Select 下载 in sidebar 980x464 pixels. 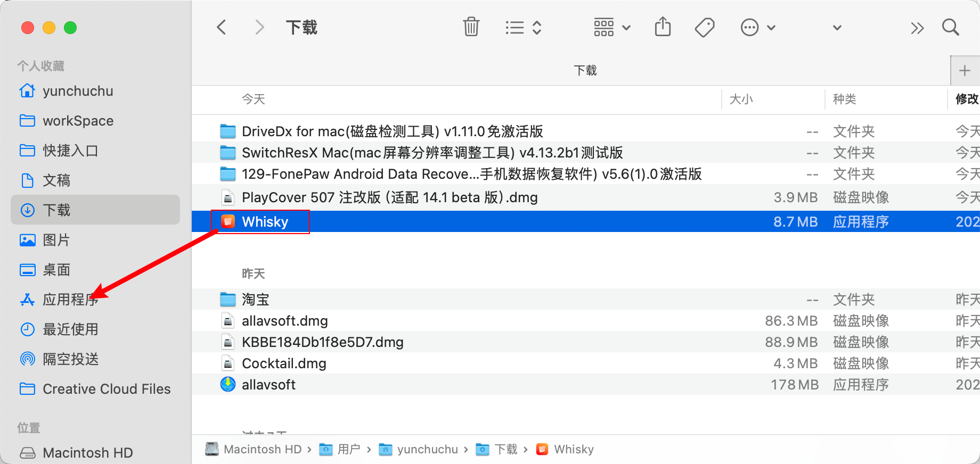95,210
